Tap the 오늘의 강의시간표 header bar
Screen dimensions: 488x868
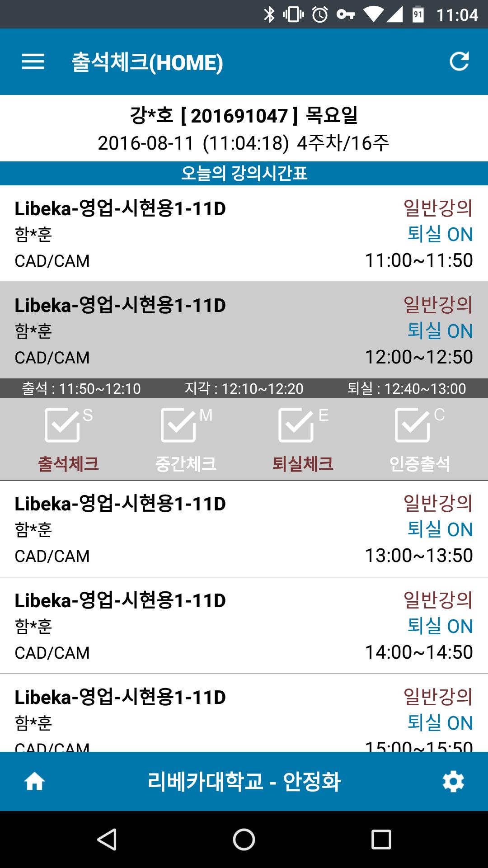pyautogui.click(x=244, y=173)
